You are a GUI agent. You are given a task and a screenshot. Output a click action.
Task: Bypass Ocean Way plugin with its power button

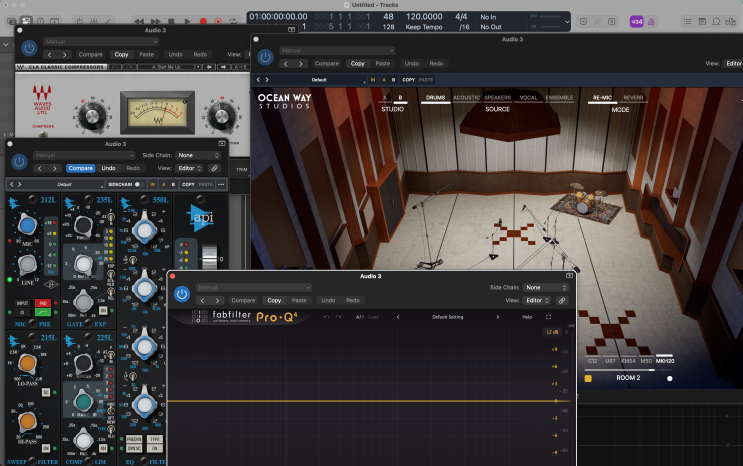coord(265,57)
